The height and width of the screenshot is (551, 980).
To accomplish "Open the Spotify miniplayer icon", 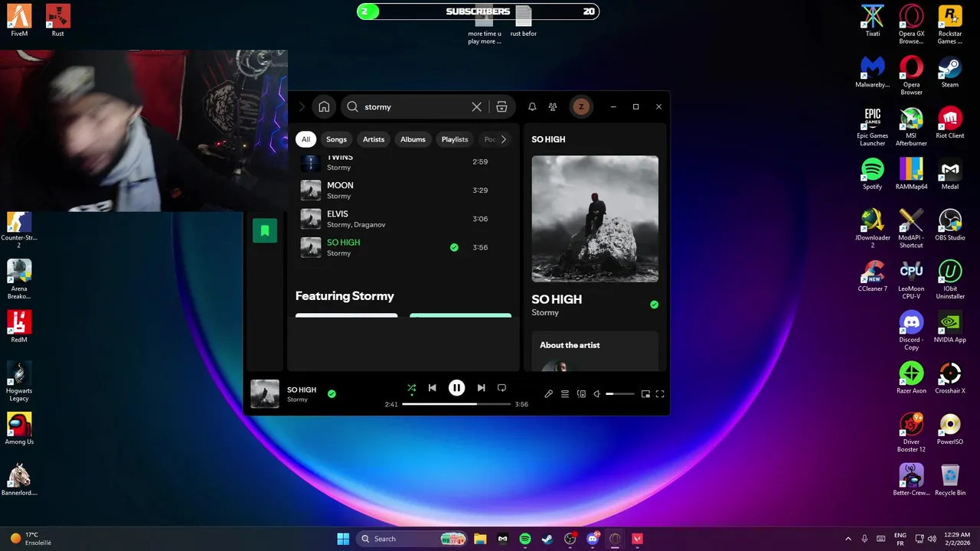I will [645, 394].
